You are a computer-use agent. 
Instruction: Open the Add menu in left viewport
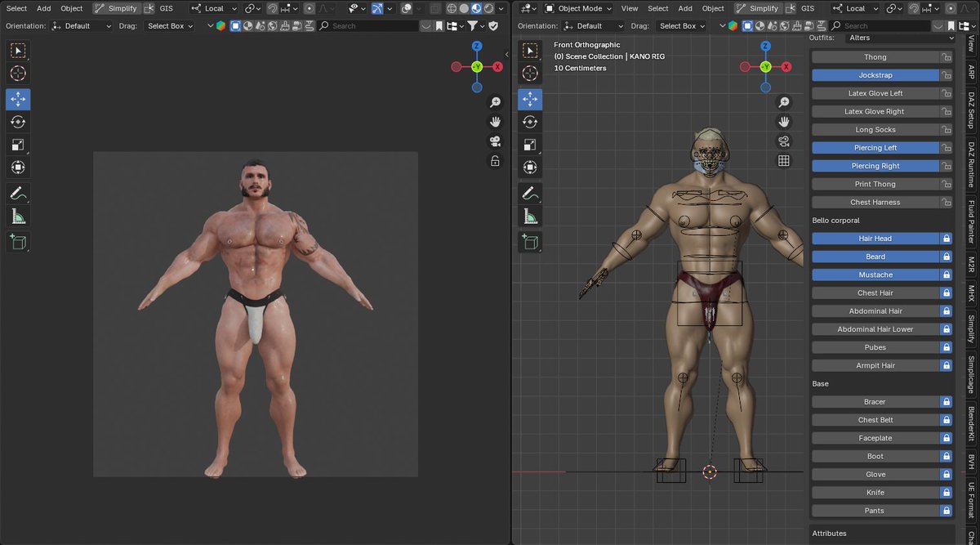(x=44, y=8)
